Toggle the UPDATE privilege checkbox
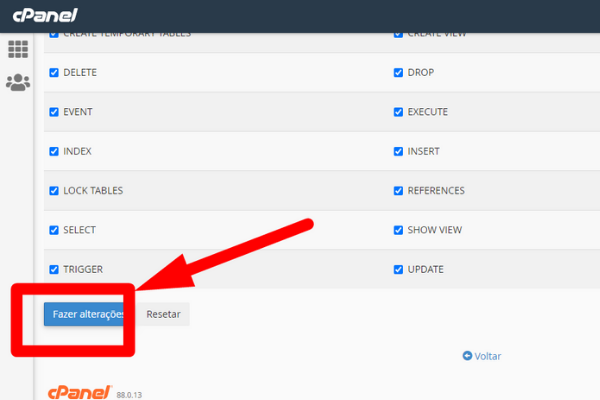The width and height of the screenshot is (600, 400). [398, 269]
